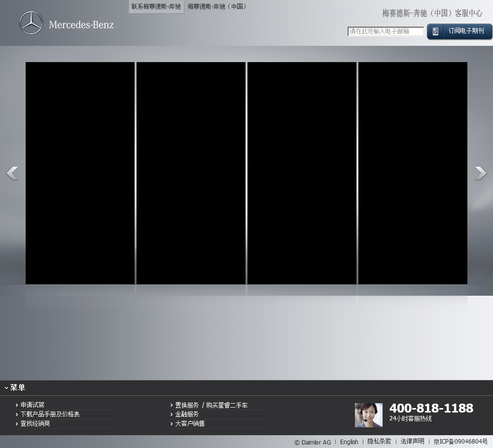This screenshot has width=493, height=448.
Task: Click the newsletter document icon
Action: [435, 31]
